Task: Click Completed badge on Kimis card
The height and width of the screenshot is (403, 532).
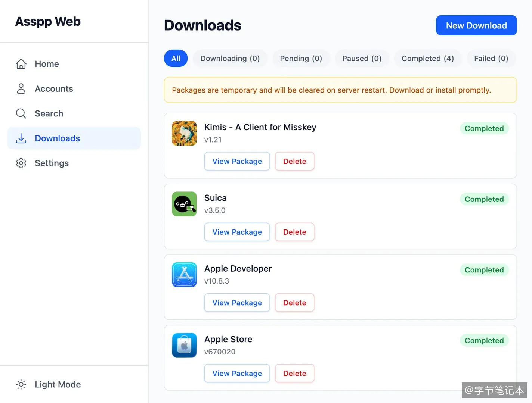Action: 484,128
